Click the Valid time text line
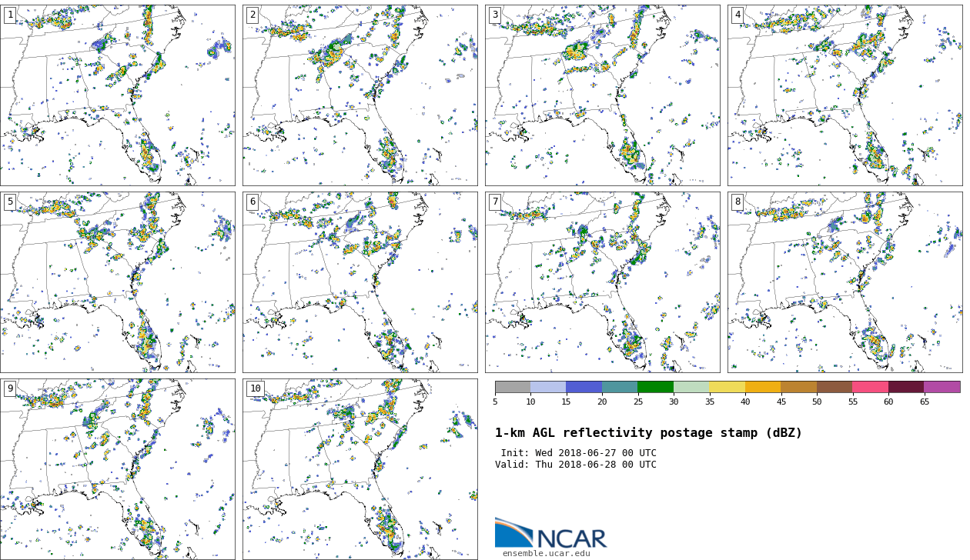This screenshot has height=560, width=970. pos(576,465)
